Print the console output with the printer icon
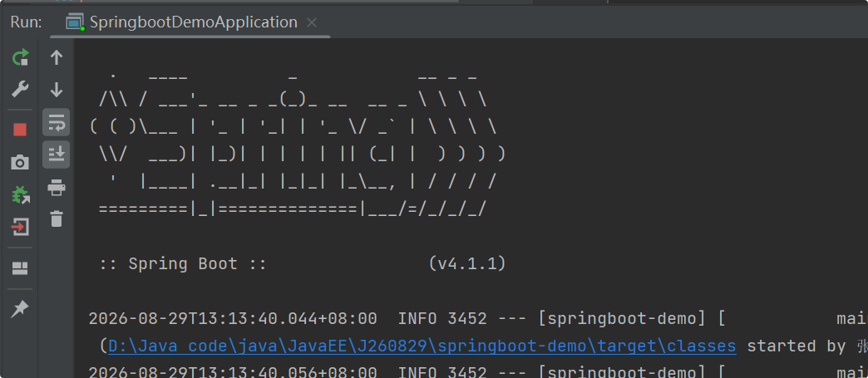The width and height of the screenshot is (868, 378). [57, 187]
